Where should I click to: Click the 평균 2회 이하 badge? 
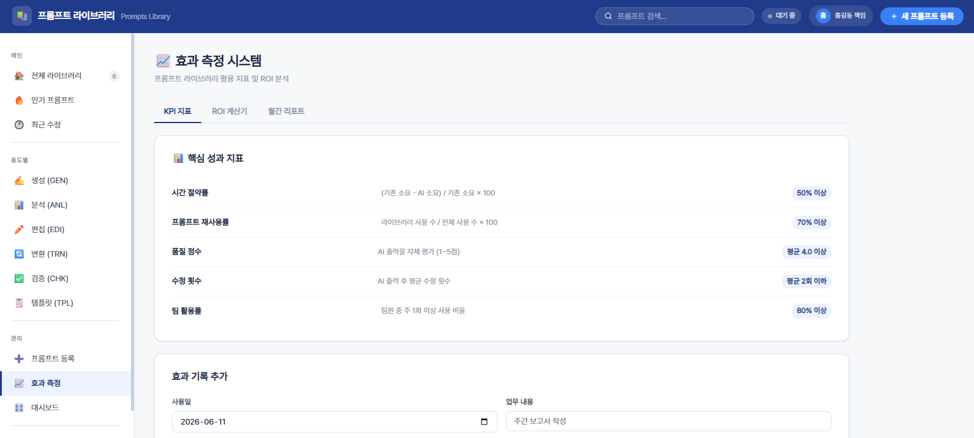(806, 281)
